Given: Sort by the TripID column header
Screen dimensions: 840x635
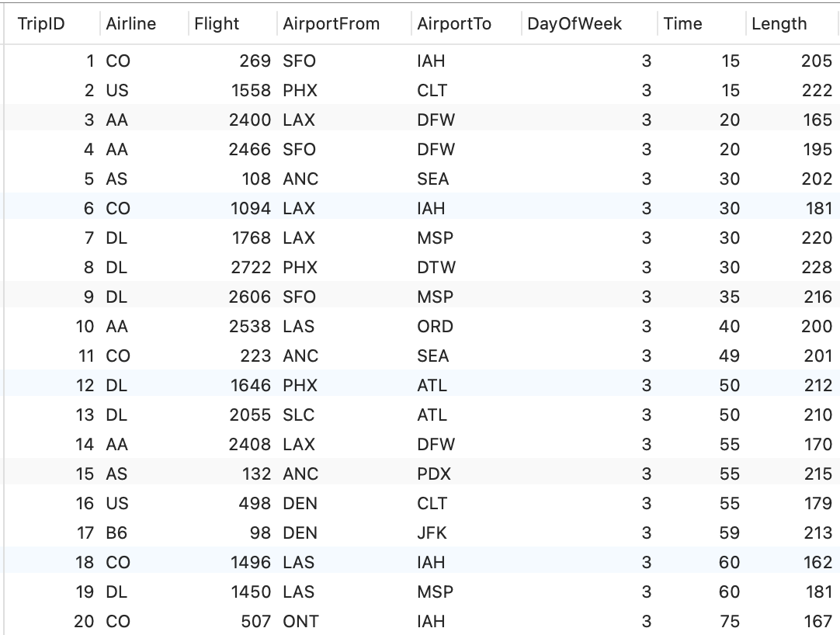Looking at the screenshot, I should point(41,24).
